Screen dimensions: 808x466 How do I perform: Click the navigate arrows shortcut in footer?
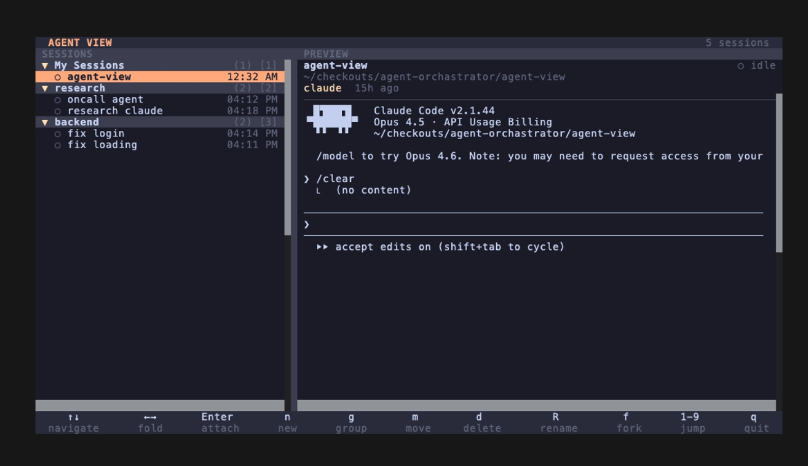pos(73,423)
